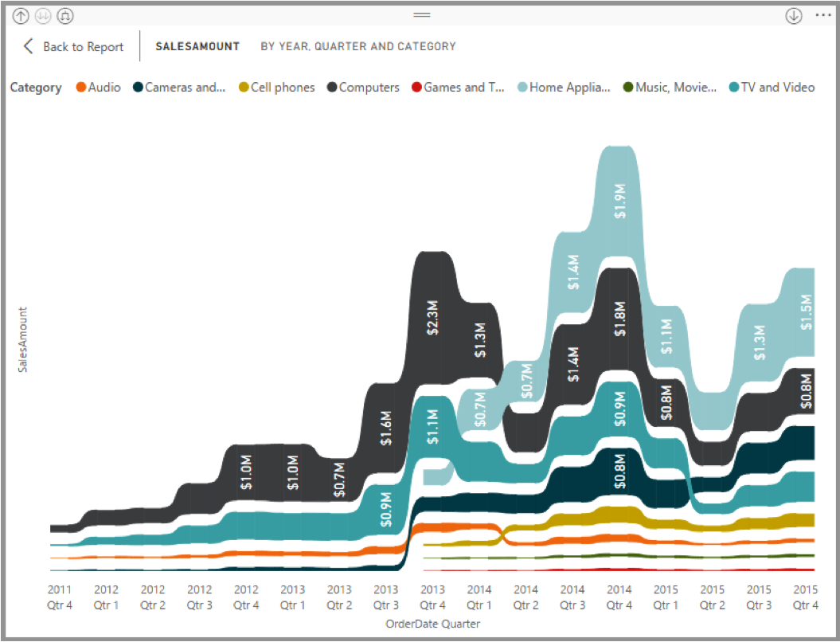Click the 2013 Qtr 4 axis label
840x642 pixels.
[x=433, y=597]
